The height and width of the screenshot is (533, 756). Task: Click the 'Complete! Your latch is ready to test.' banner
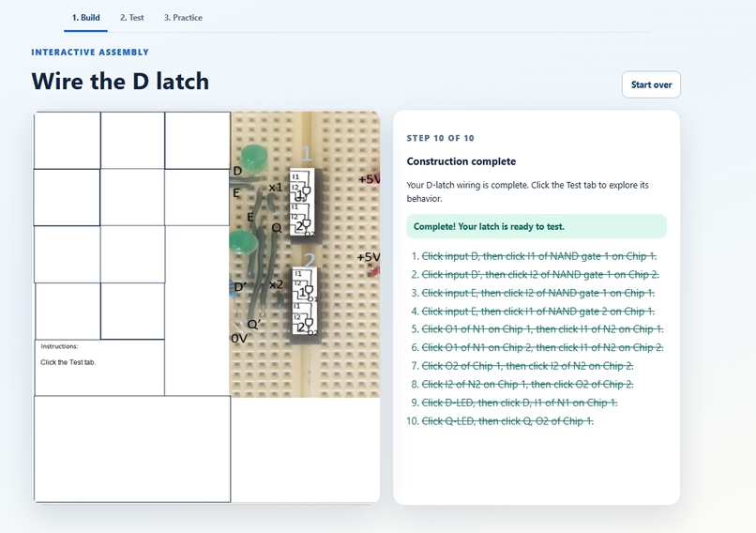point(537,226)
